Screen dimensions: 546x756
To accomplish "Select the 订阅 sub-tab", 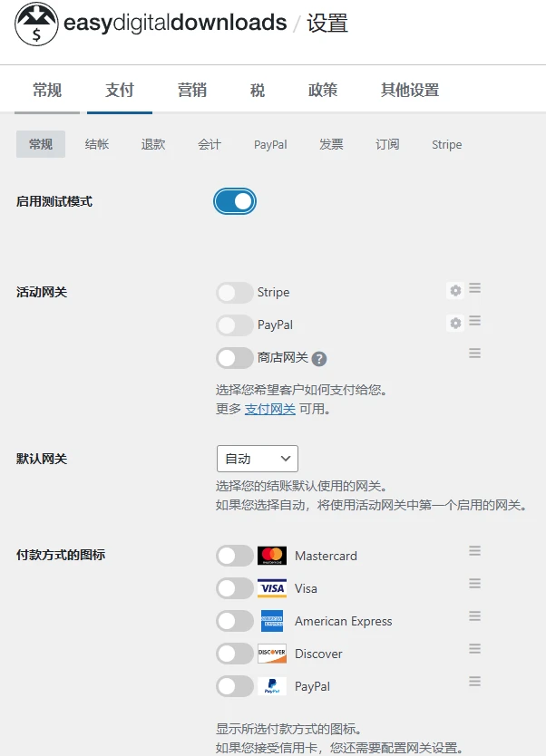I will pos(387,144).
